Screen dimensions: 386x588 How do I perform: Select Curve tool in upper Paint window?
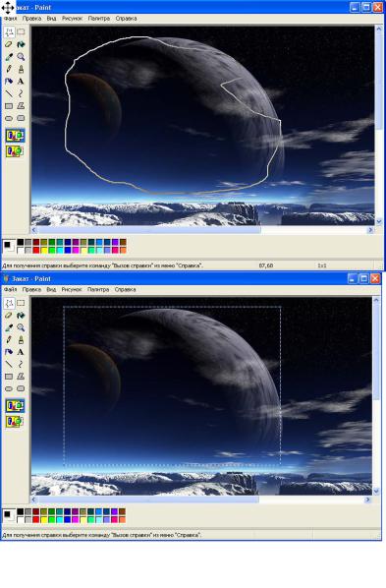tap(21, 93)
